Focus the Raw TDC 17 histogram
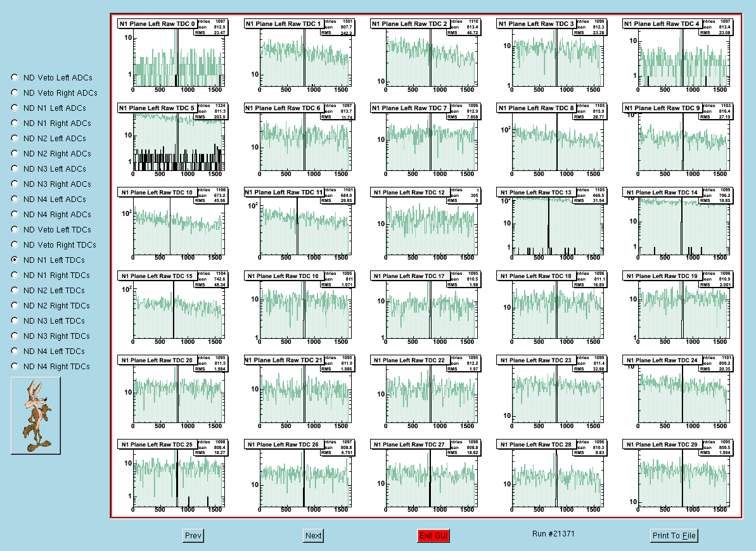 (x=425, y=308)
